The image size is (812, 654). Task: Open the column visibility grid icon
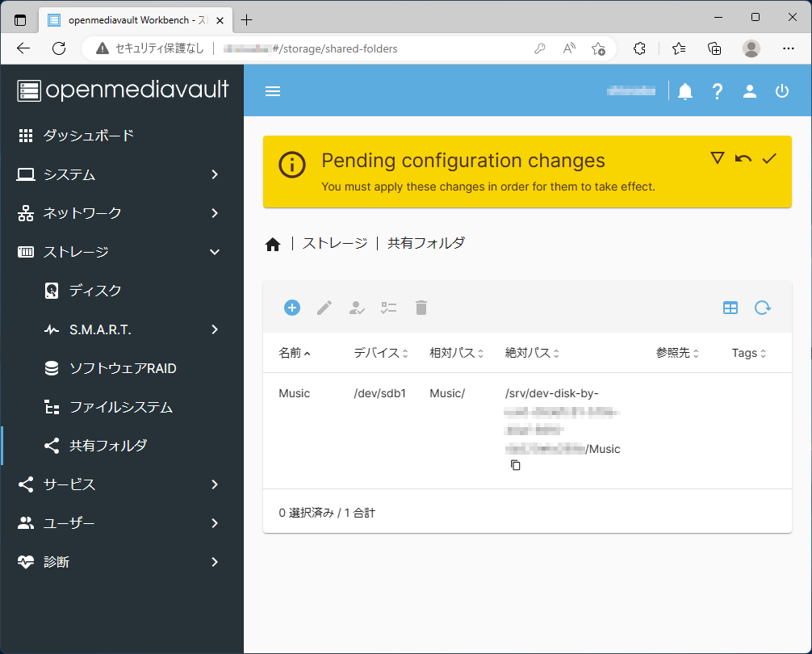pyautogui.click(x=730, y=308)
